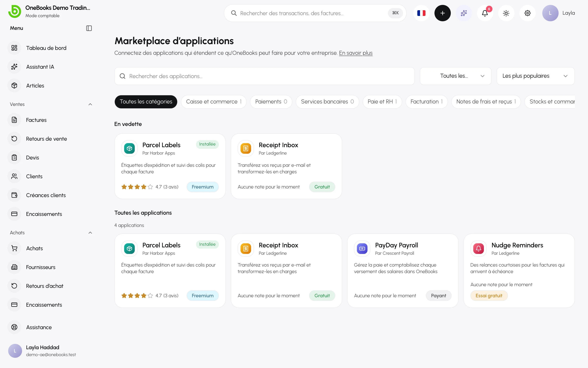
Task: Open the PayDay Payroll app card
Action: 403,271
